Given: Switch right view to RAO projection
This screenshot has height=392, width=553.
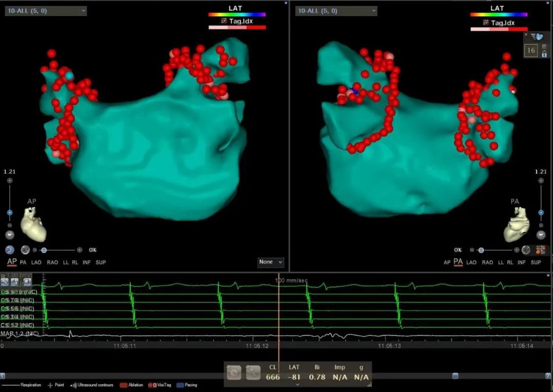Looking at the screenshot, I should pyautogui.click(x=487, y=263).
